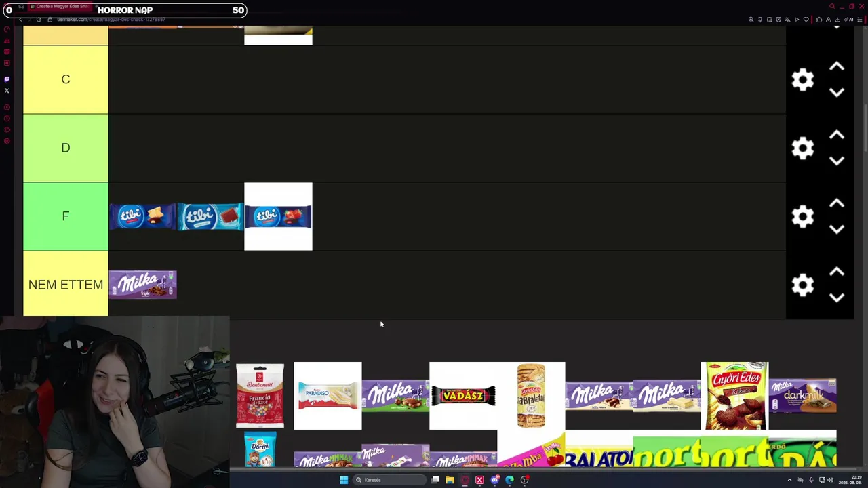Pick the Győri Édes Kakaós biscuit bag
The height and width of the screenshot is (488, 868).
(734, 396)
